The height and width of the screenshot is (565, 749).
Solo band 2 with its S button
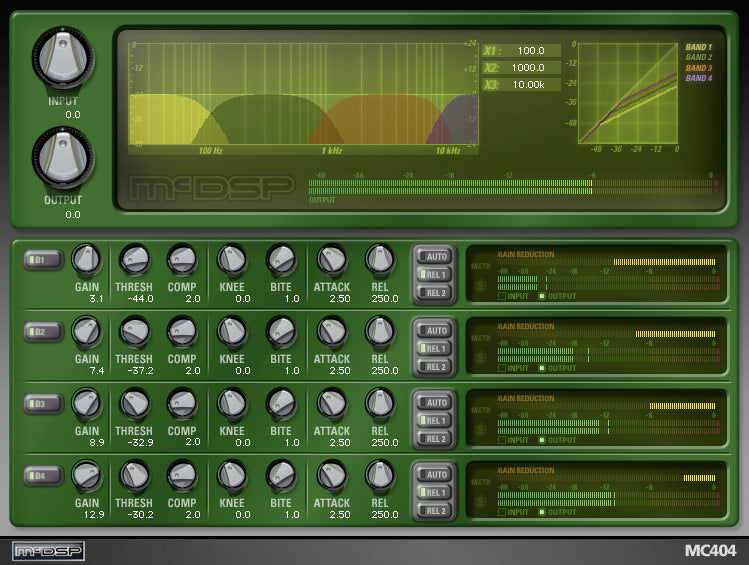tap(481, 357)
